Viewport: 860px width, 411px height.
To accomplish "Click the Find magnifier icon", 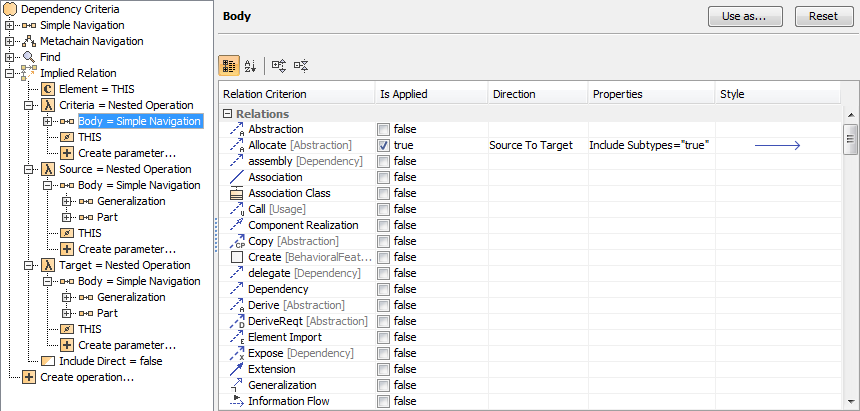I will [28, 57].
